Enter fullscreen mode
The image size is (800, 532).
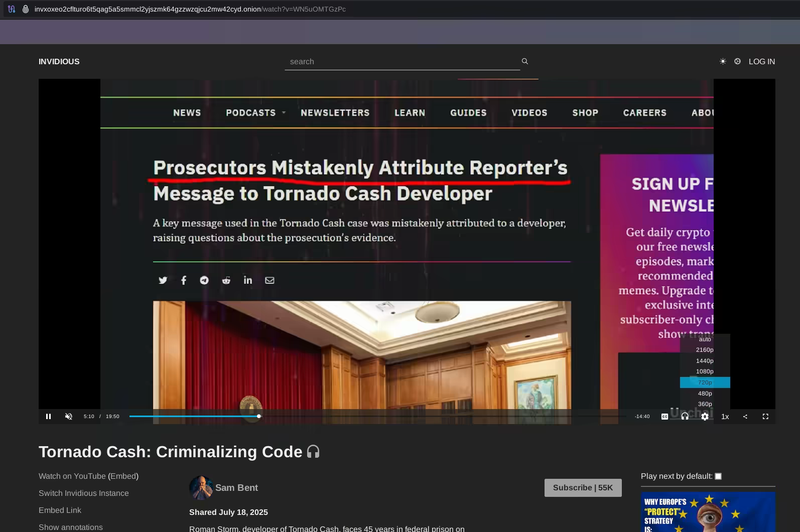pos(765,417)
